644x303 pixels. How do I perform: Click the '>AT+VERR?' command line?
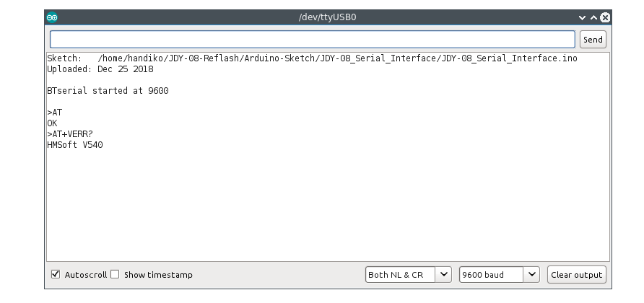pyautogui.click(x=70, y=134)
